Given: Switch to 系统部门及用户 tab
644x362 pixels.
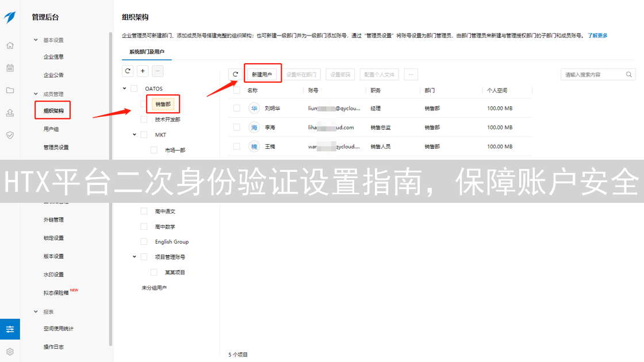Looking at the screenshot, I should [x=147, y=52].
